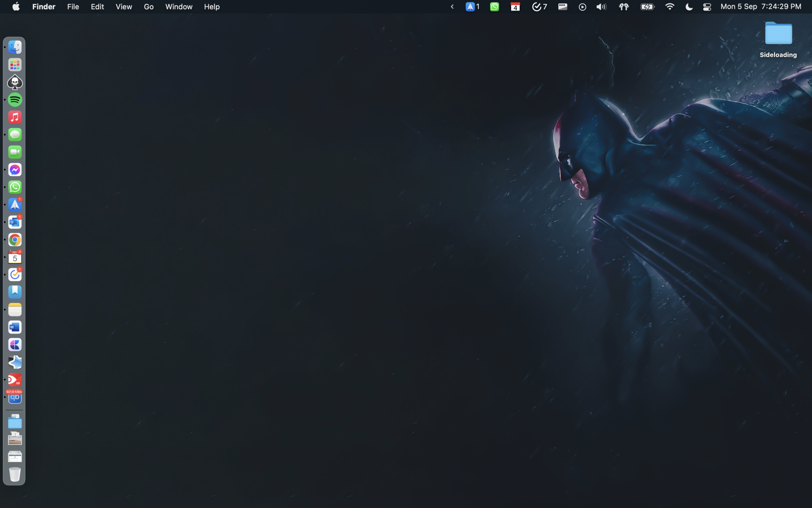Open AirPods menu bar item
This screenshot has width=812, height=508.
click(x=624, y=7)
